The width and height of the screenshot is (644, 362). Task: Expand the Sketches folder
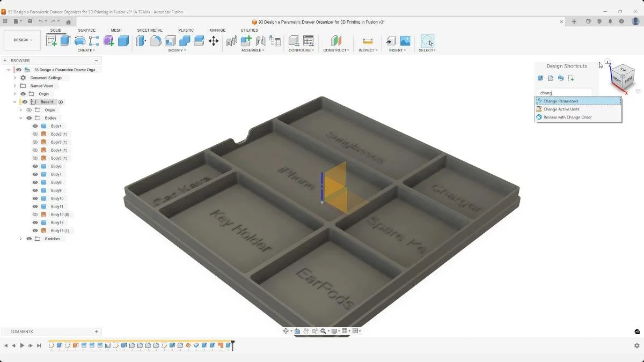(21, 239)
